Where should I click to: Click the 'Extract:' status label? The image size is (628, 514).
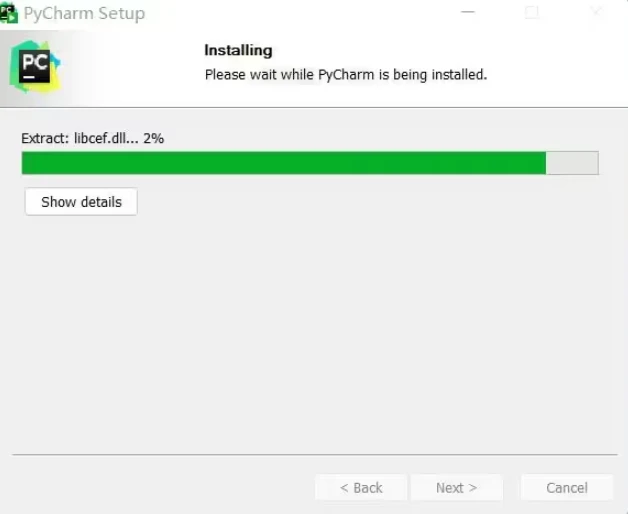(x=45, y=138)
